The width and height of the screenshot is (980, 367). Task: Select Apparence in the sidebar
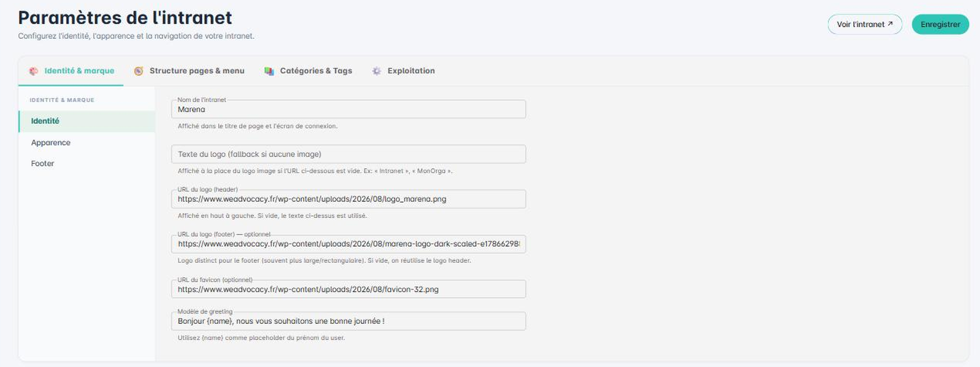pos(87,142)
